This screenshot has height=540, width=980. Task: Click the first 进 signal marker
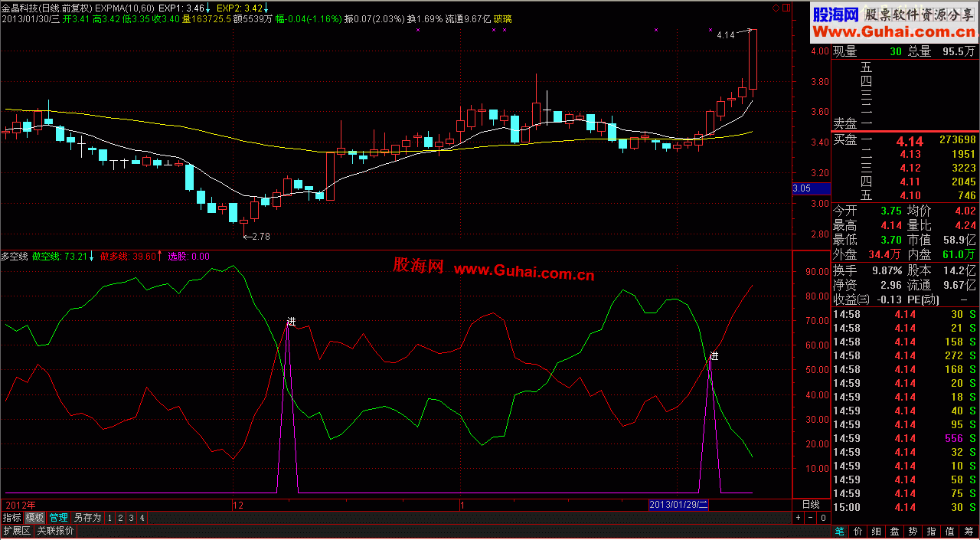[291, 321]
